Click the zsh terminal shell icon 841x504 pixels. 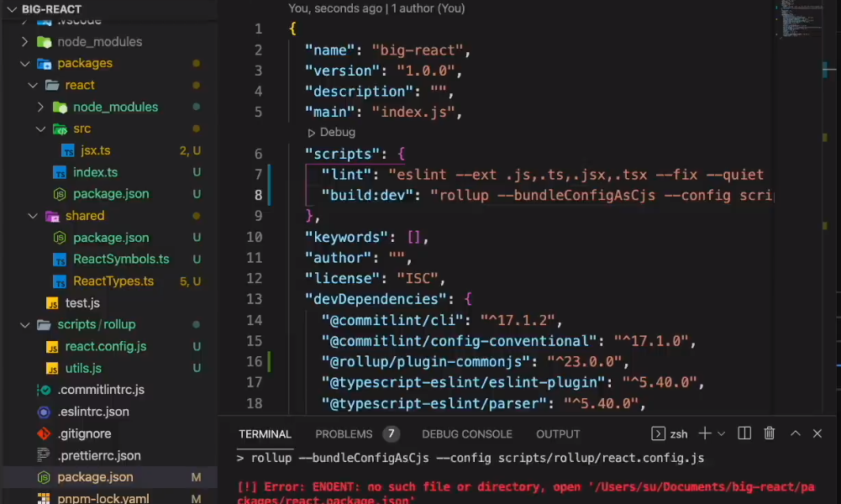tap(658, 433)
